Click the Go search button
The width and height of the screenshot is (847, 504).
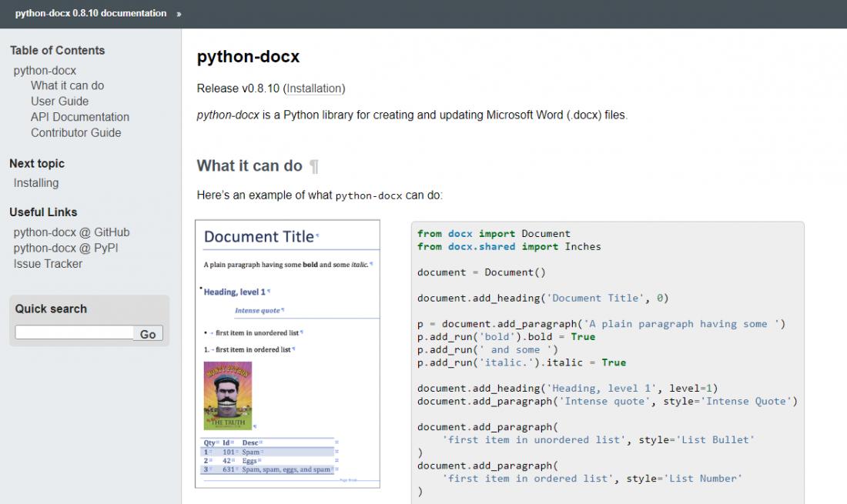coord(148,335)
